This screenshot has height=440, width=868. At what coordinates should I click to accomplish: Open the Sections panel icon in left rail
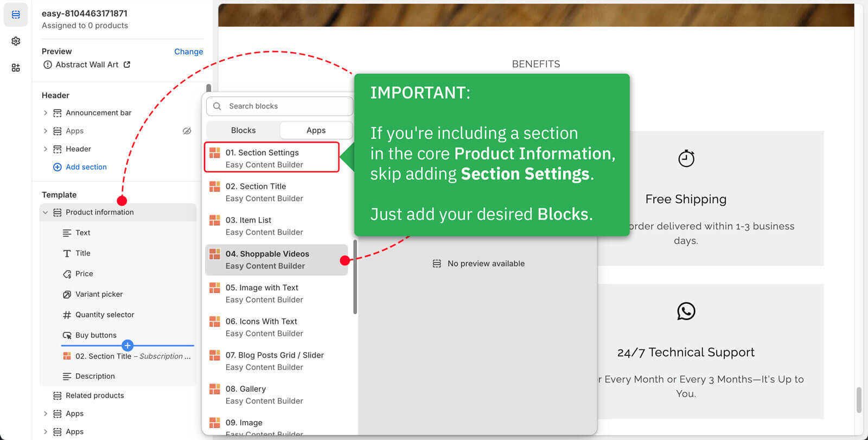(x=16, y=15)
